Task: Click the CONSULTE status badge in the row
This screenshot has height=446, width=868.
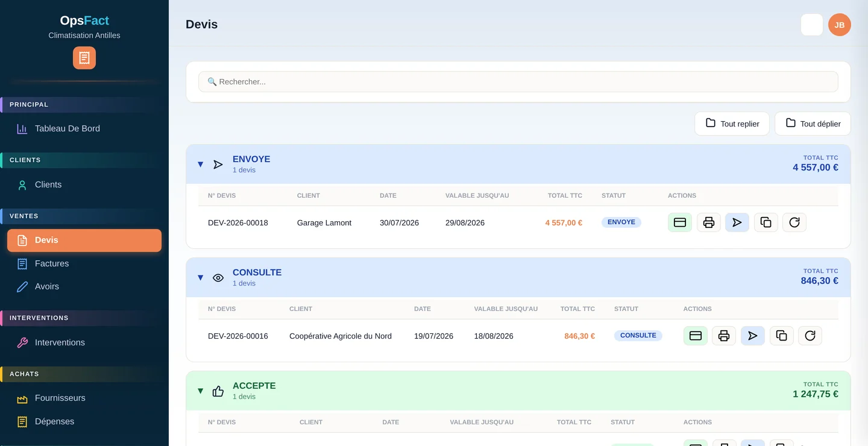Action: tap(638, 336)
